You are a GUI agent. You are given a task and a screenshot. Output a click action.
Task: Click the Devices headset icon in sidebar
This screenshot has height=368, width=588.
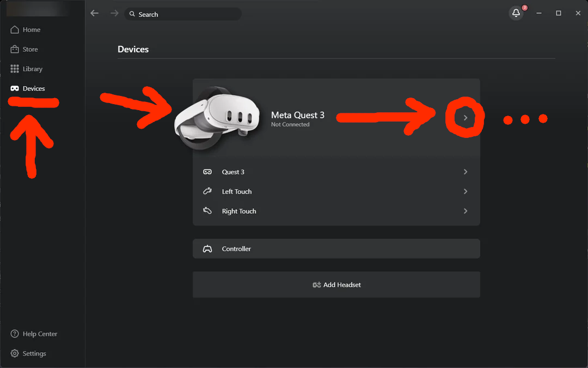pos(15,88)
